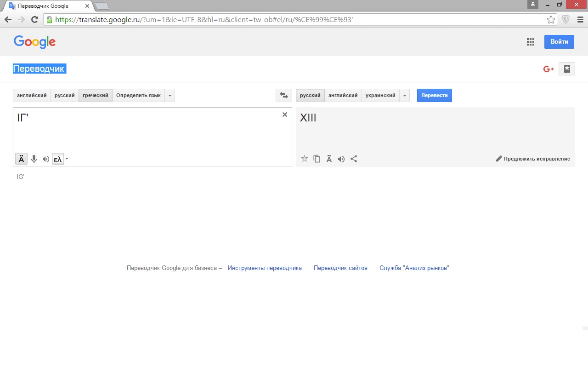Listen to the translated text
This screenshot has height=368, width=588.
pyautogui.click(x=341, y=159)
